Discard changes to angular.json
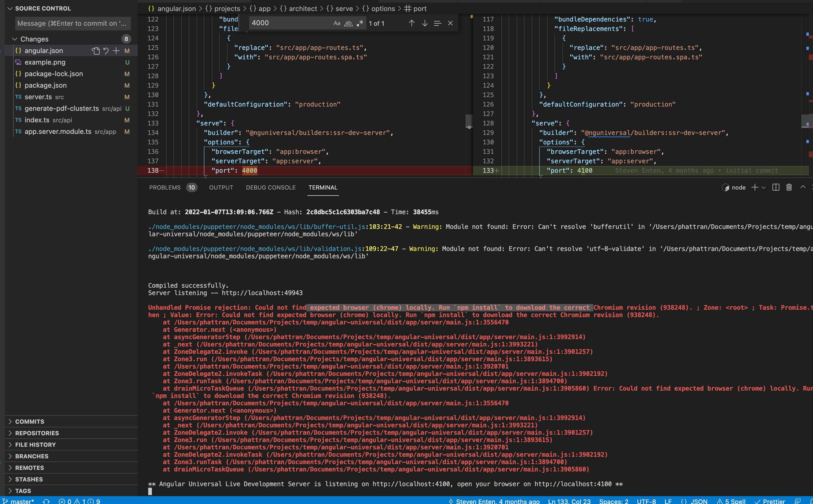Image resolution: width=813 pixels, height=504 pixels. point(106,51)
